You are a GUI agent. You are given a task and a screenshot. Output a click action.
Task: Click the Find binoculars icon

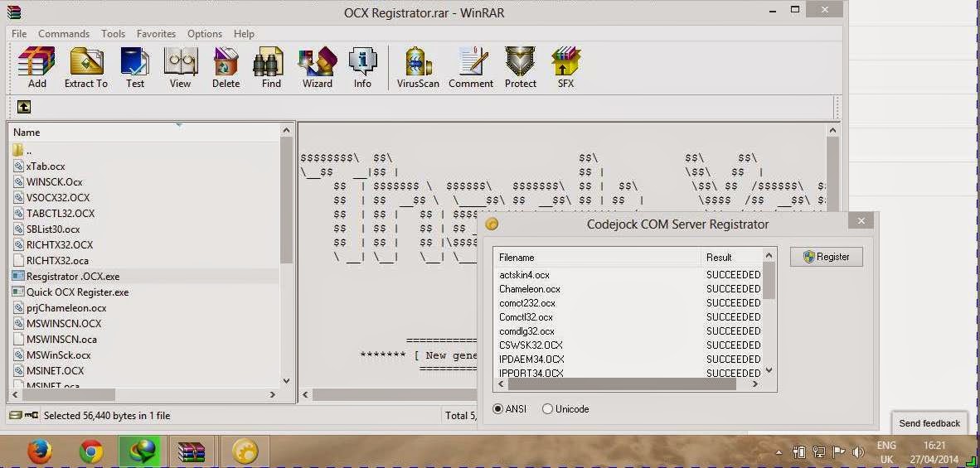[x=271, y=67]
